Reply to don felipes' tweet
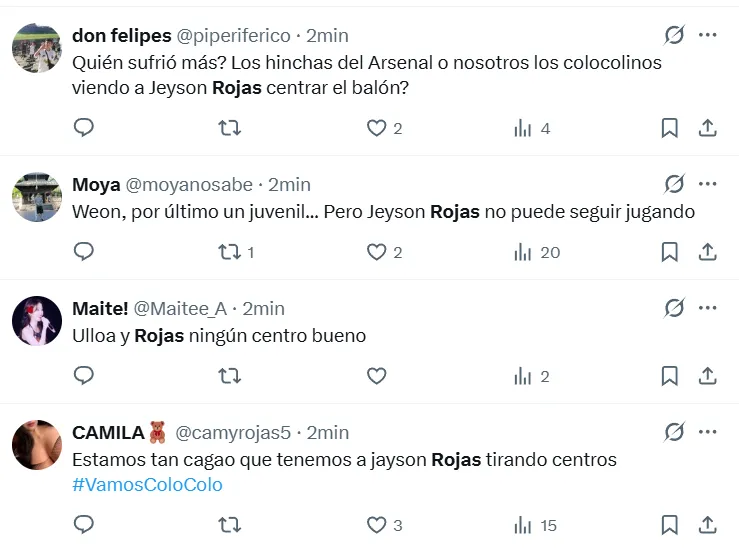This screenshot has width=739, height=551. [84, 128]
